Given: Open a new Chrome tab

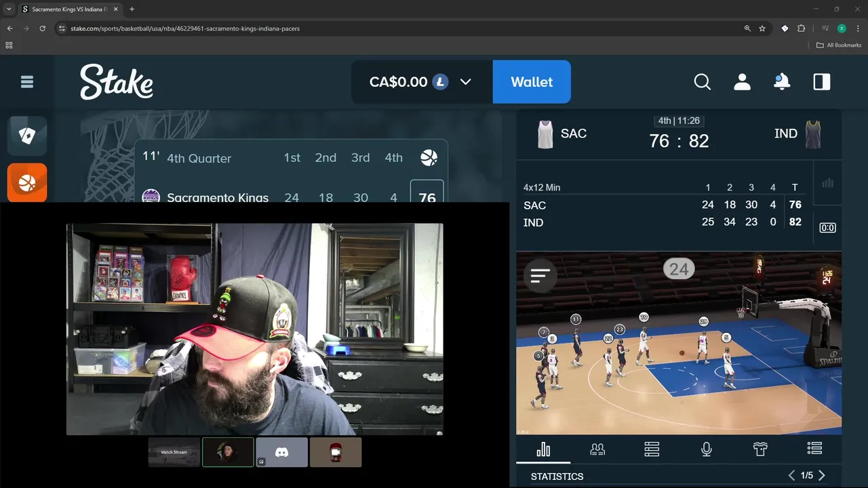Looking at the screenshot, I should click(132, 9).
